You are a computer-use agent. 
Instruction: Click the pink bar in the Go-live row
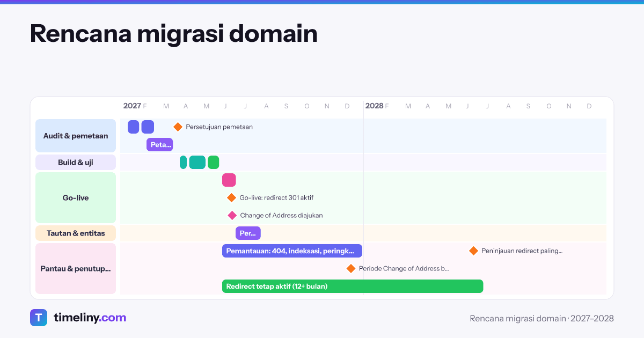coord(229,180)
